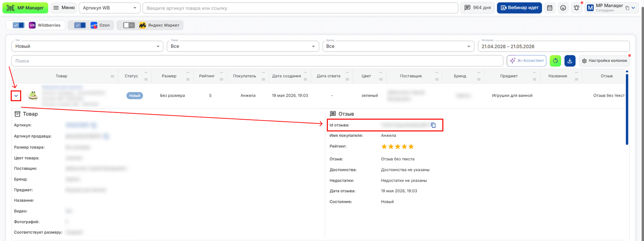644x241 pixels.
Task: Collapse the review row chevron
Action: tap(16, 96)
